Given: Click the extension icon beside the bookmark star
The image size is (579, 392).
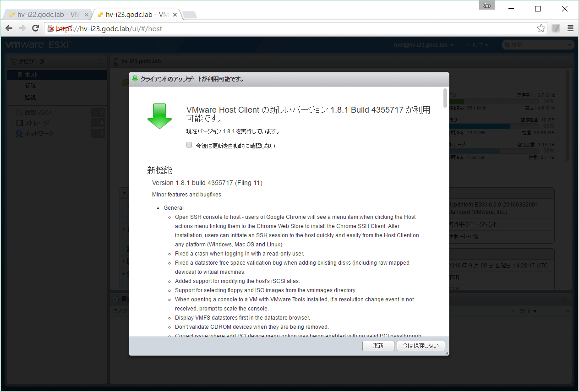Looking at the screenshot, I should [556, 28].
